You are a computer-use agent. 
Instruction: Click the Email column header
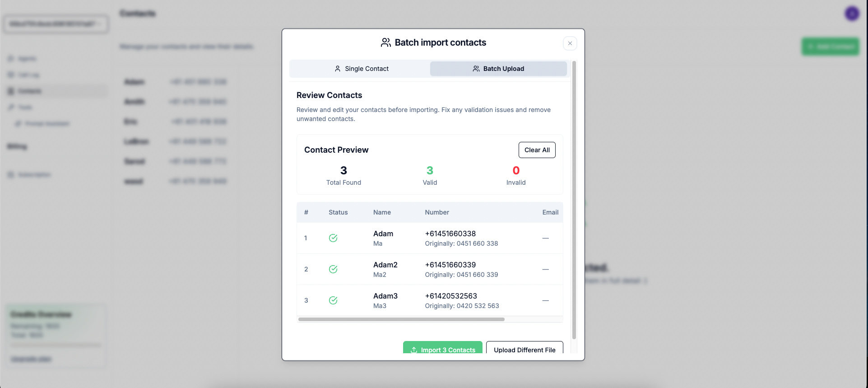pyautogui.click(x=550, y=212)
